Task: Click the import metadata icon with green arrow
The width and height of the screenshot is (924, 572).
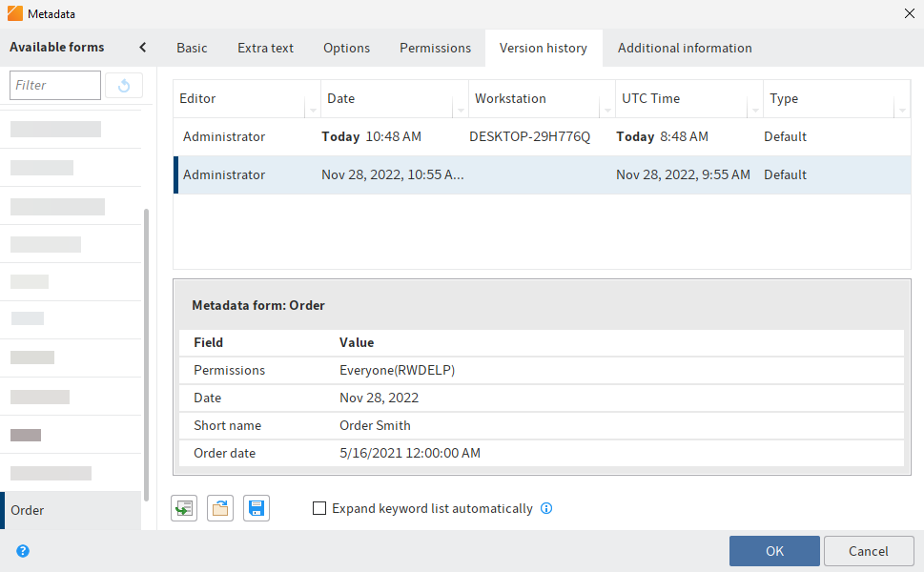Action: point(184,509)
